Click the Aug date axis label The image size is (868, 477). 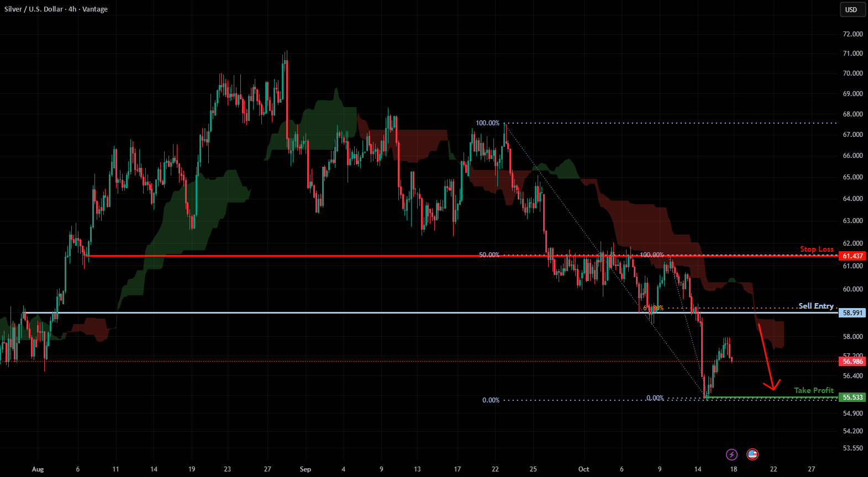click(38, 469)
